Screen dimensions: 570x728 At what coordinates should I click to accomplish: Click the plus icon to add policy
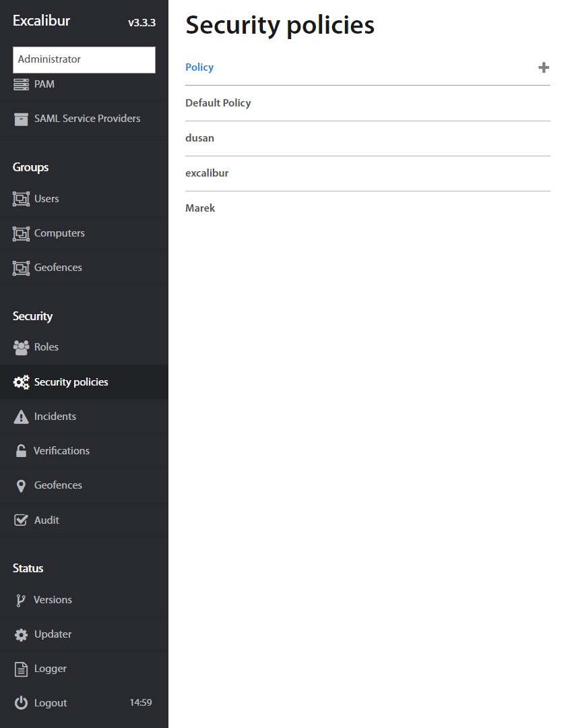[x=544, y=67]
